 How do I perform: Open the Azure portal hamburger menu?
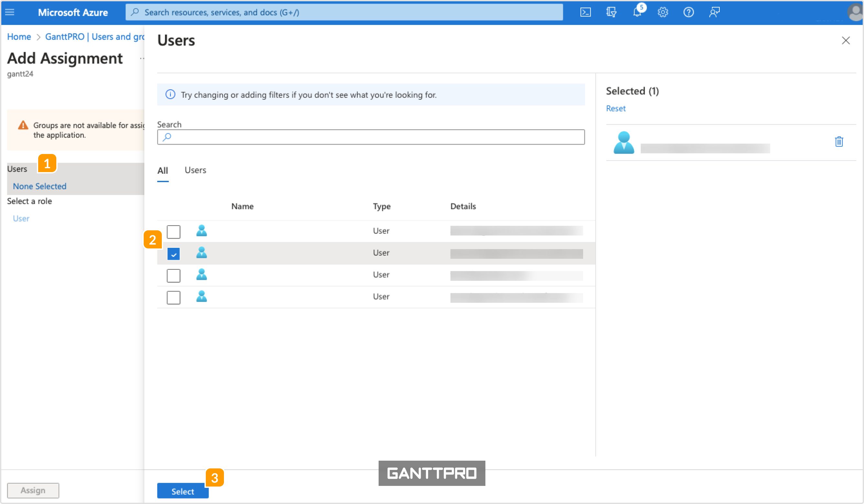pyautogui.click(x=10, y=12)
